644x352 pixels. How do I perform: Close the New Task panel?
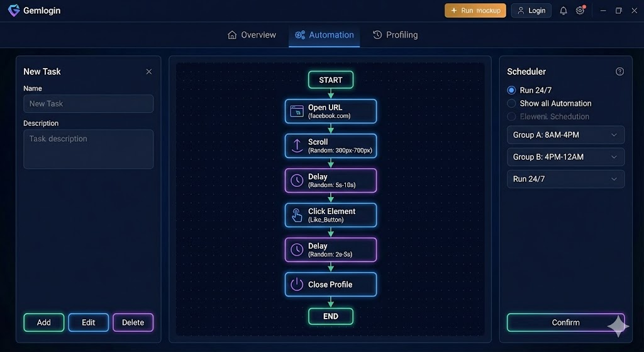[x=149, y=72]
